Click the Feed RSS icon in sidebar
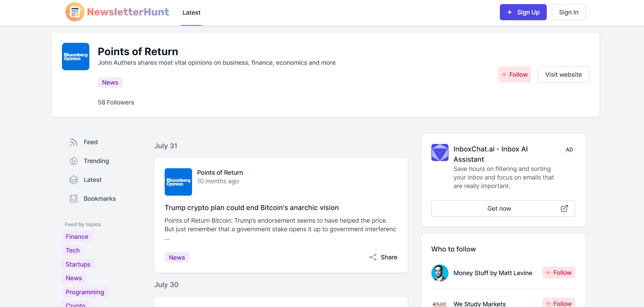This screenshot has width=644, height=307. [74, 142]
